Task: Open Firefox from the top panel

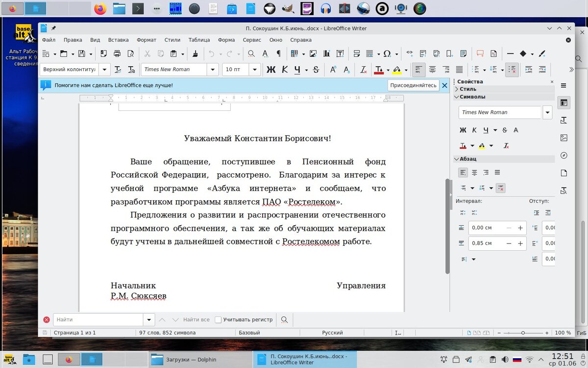Action: point(100,8)
